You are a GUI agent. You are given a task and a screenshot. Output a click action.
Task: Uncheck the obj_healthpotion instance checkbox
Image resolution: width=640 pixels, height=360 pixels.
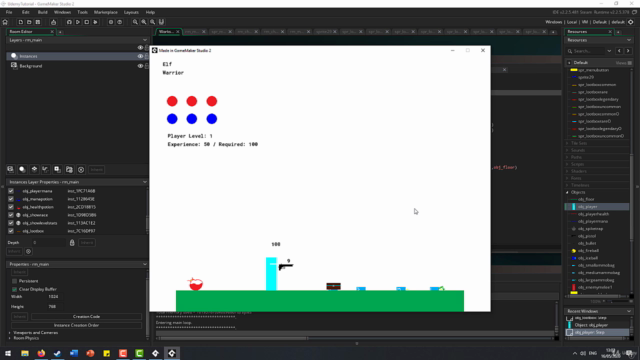(11, 207)
